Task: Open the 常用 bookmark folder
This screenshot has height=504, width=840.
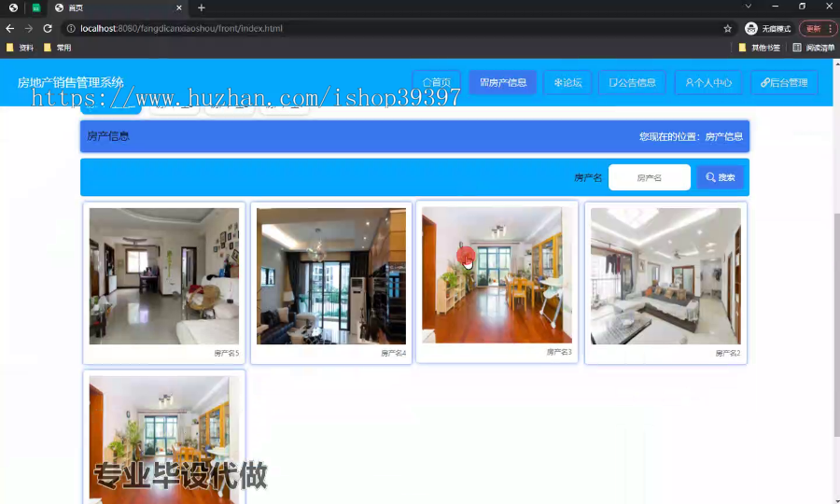Action: coord(57,48)
